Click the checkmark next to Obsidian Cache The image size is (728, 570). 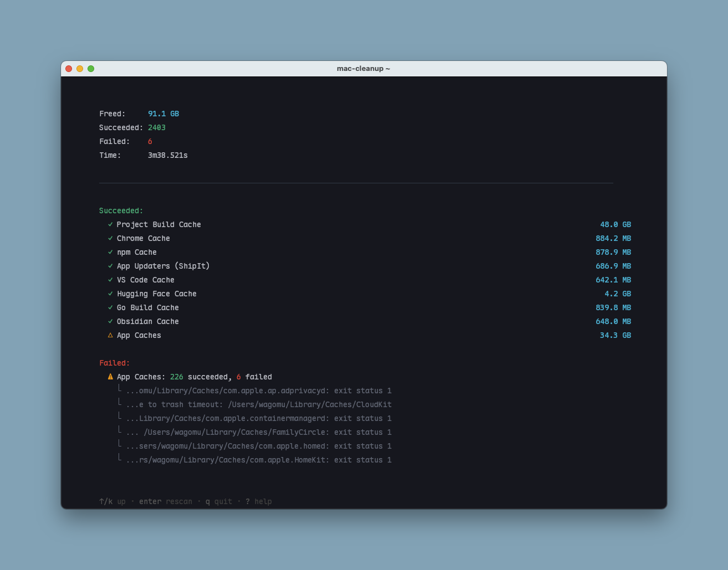[x=110, y=321]
